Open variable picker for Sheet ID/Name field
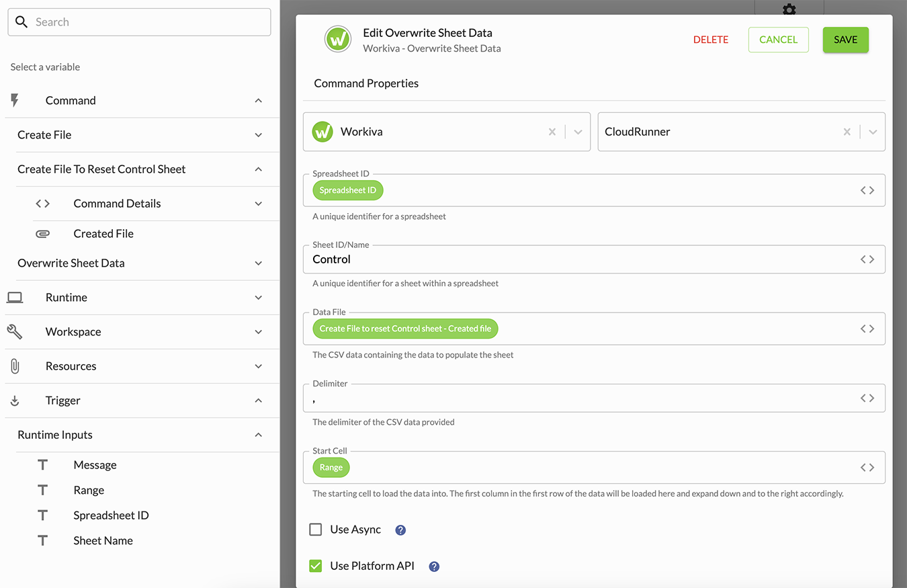This screenshot has width=907, height=588. 867,259
